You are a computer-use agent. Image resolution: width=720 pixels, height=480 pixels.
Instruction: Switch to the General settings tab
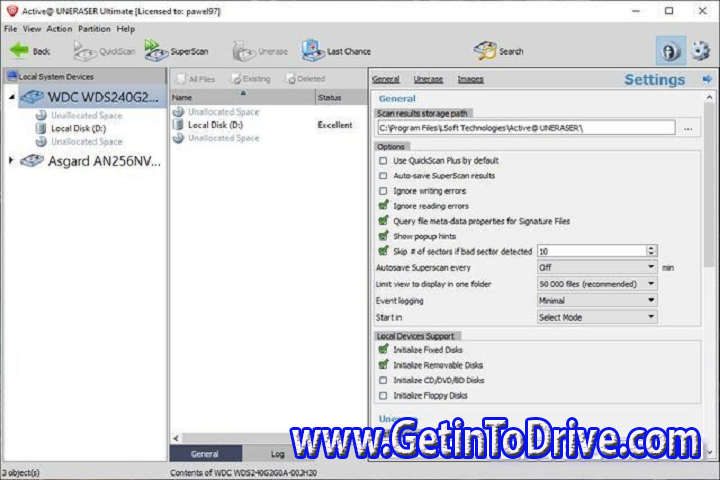[386, 79]
